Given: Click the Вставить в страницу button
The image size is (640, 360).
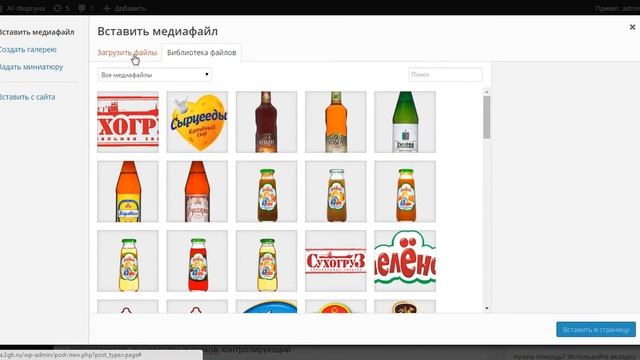Looking at the screenshot, I should click(x=596, y=329).
